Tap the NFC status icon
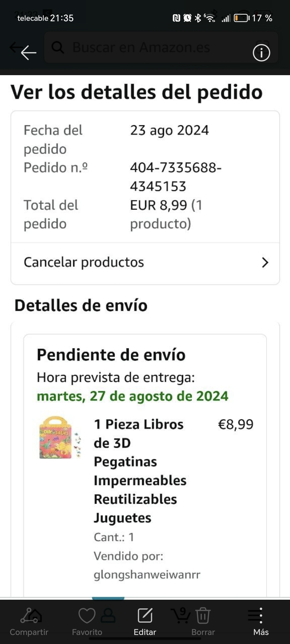290x644 pixels. (x=176, y=18)
